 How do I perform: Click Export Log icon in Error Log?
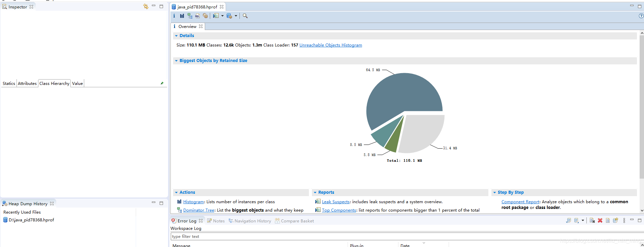click(x=569, y=220)
